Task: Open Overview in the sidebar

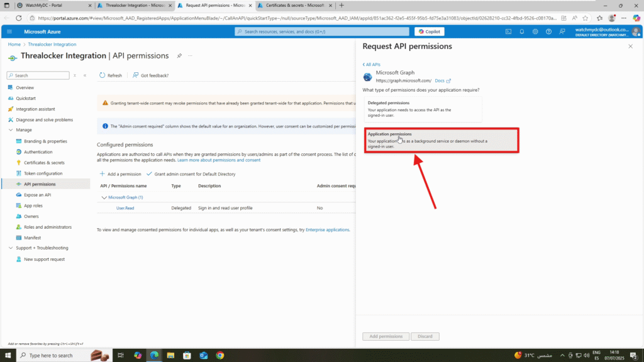Action: [25, 87]
